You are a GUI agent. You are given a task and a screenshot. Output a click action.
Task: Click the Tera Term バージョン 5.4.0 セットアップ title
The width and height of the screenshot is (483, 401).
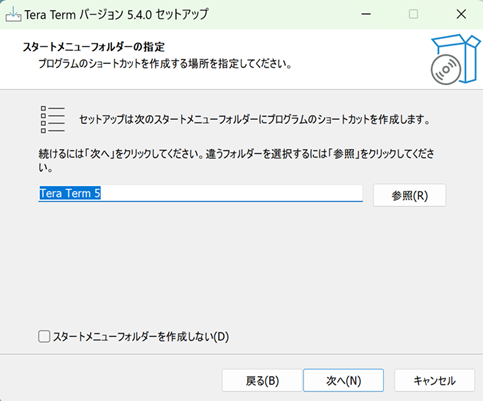point(116,15)
